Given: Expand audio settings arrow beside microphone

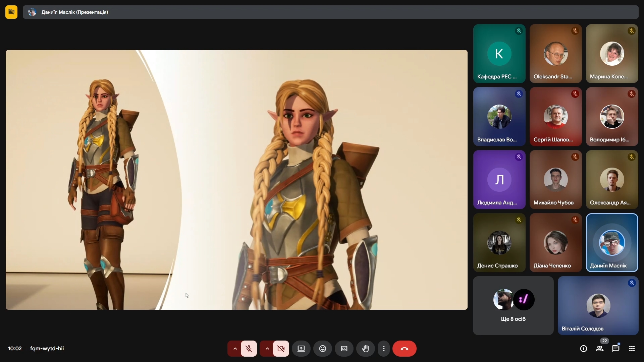Looking at the screenshot, I should (x=235, y=349).
